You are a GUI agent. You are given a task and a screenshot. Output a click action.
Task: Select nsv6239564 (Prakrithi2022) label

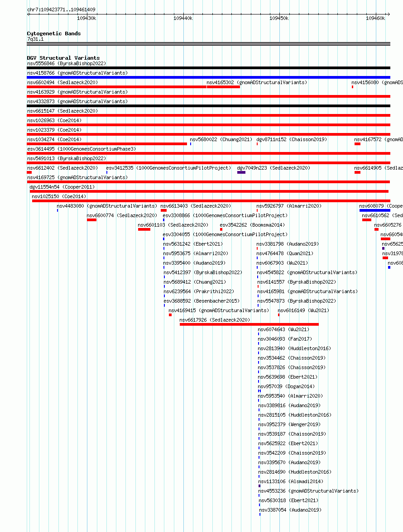[x=199, y=291]
